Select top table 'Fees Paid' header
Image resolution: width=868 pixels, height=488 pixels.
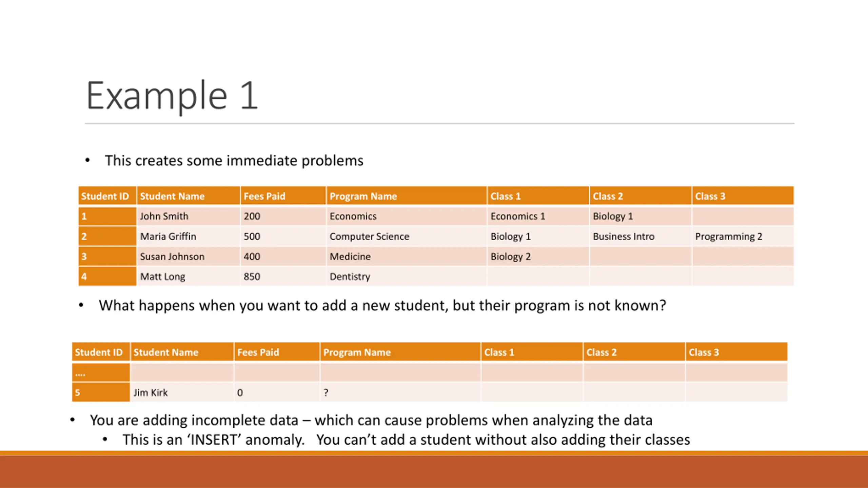283,196
